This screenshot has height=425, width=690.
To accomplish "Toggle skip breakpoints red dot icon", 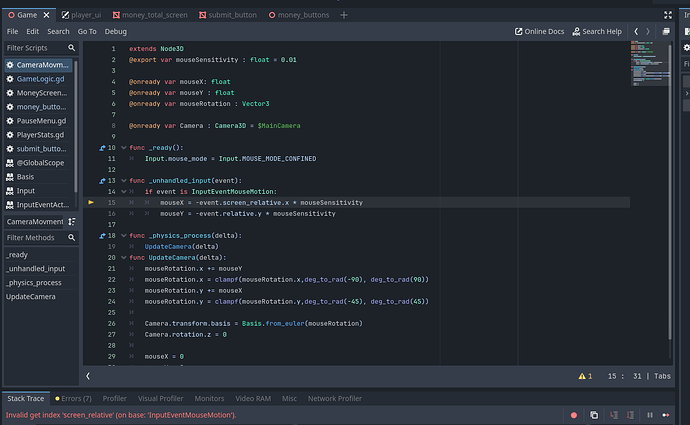I will click(574, 415).
